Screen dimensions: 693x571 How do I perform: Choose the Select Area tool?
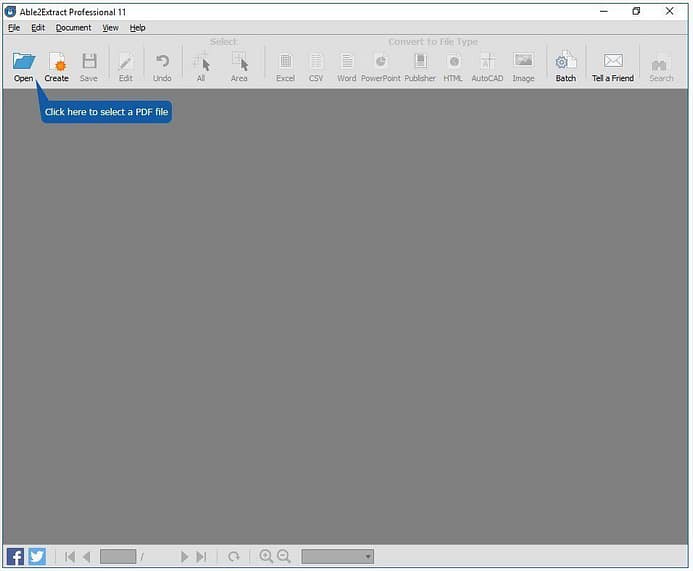pyautogui.click(x=240, y=61)
